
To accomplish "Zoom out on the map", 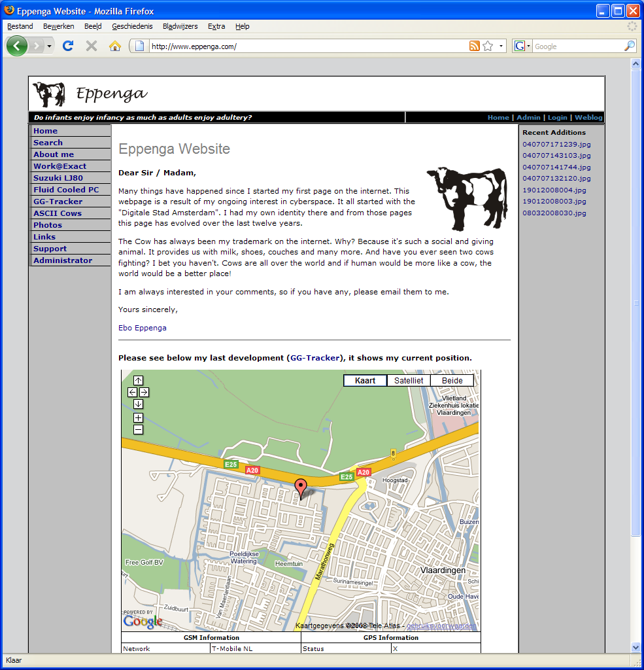I will (x=138, y=430).
